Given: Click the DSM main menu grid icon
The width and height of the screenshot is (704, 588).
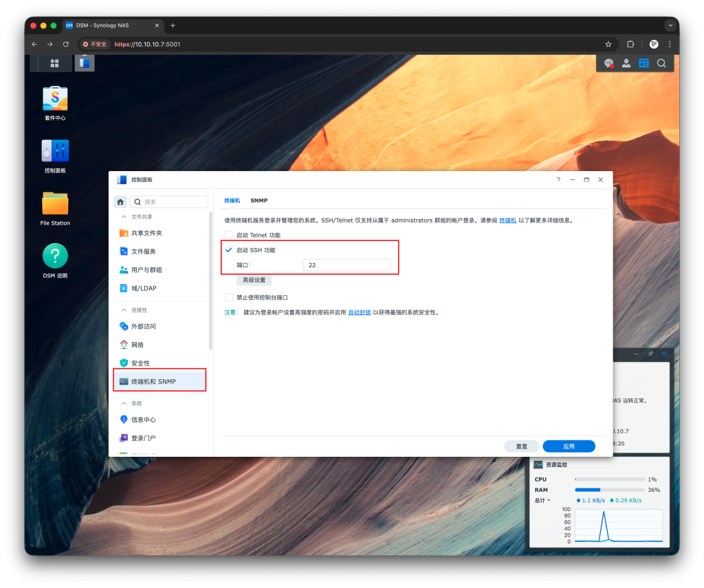Looking at the screenshot, I should [x=54, y=63].
